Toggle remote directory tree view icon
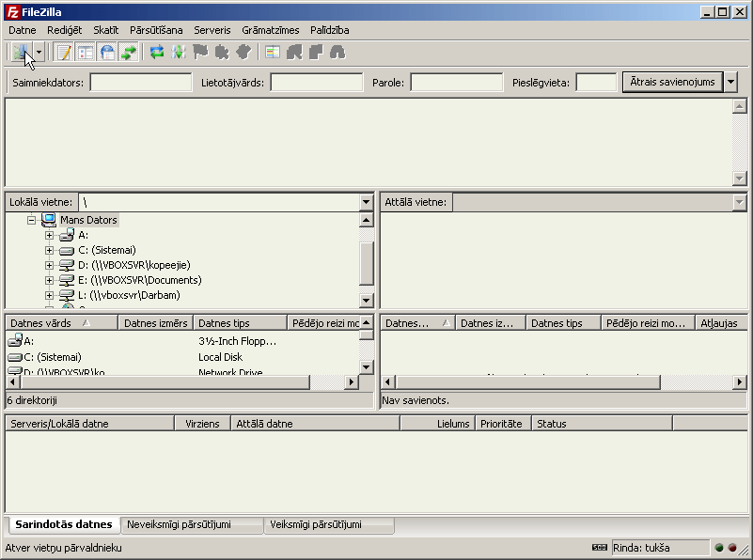Image resolution: width=753 pixels, height=560 pixels. click(107, 52)
